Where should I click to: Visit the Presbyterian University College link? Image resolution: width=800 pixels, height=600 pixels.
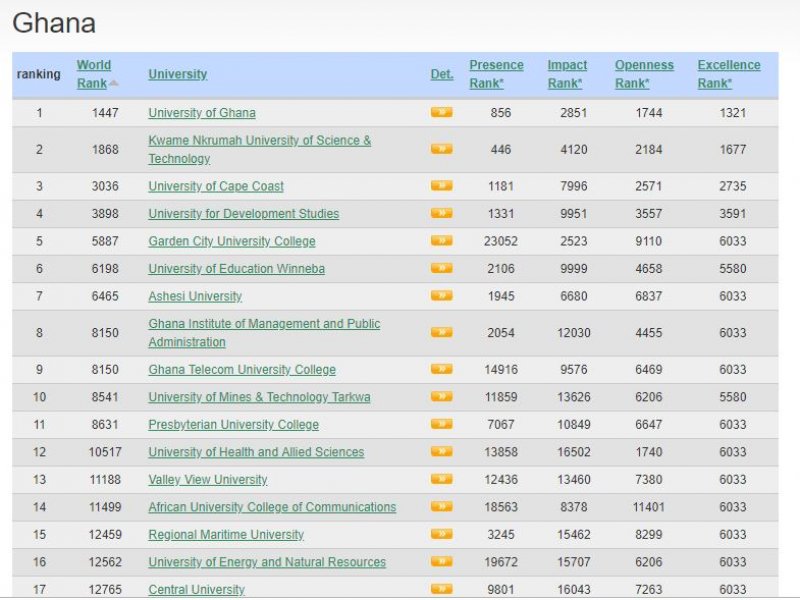(234, 425)
